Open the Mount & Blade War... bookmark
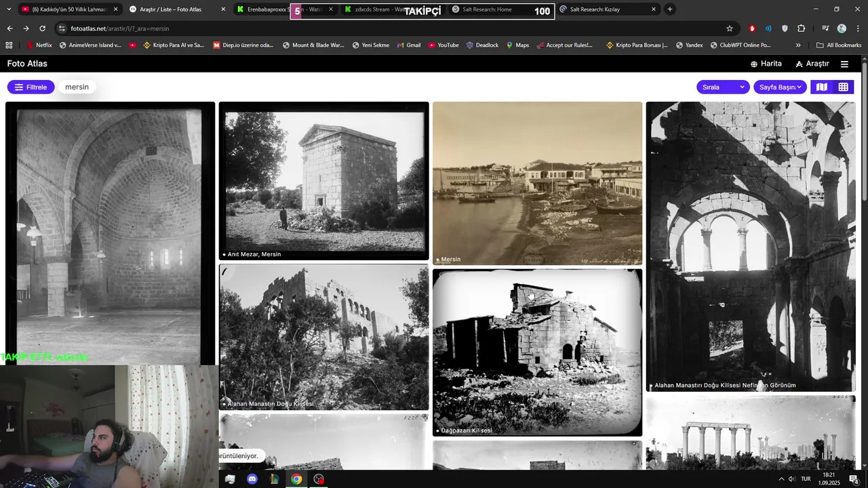 pos(313,45)
